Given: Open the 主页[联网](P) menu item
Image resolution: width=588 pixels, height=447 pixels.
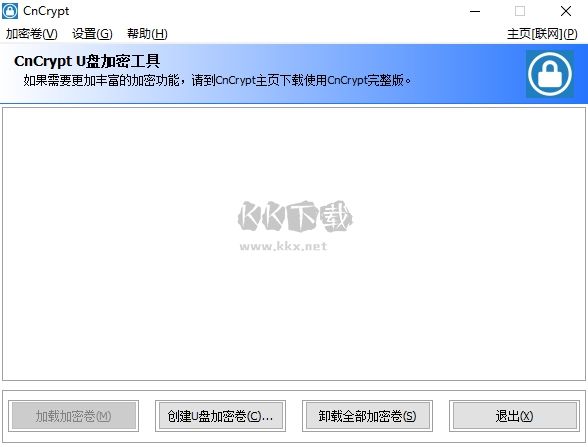Looking at the screenshot, I should 542,34.
